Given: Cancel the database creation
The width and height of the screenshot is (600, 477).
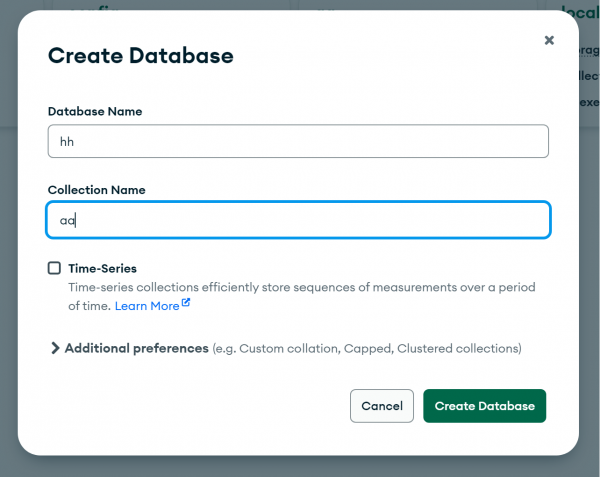Looking at the screenshot, I should point(382,406).
